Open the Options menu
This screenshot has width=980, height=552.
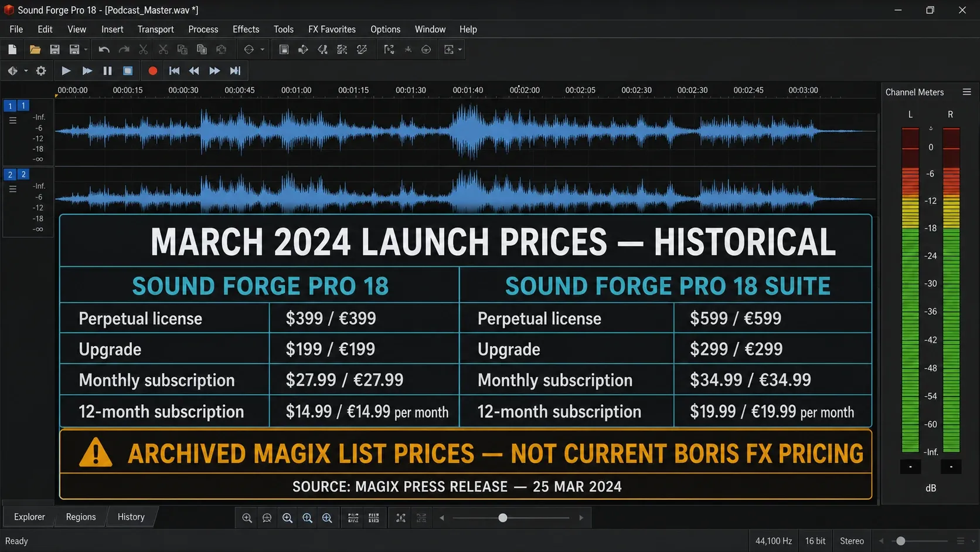pyautogui.click(x=385, y=29)
